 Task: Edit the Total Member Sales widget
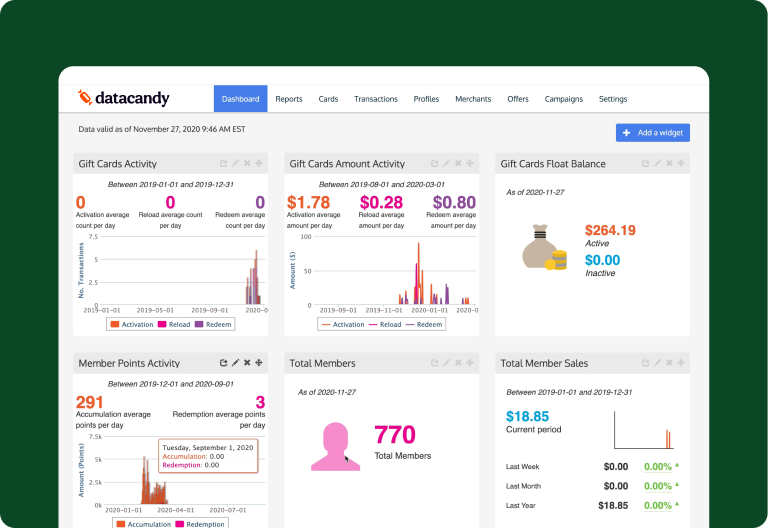(658, 363)
